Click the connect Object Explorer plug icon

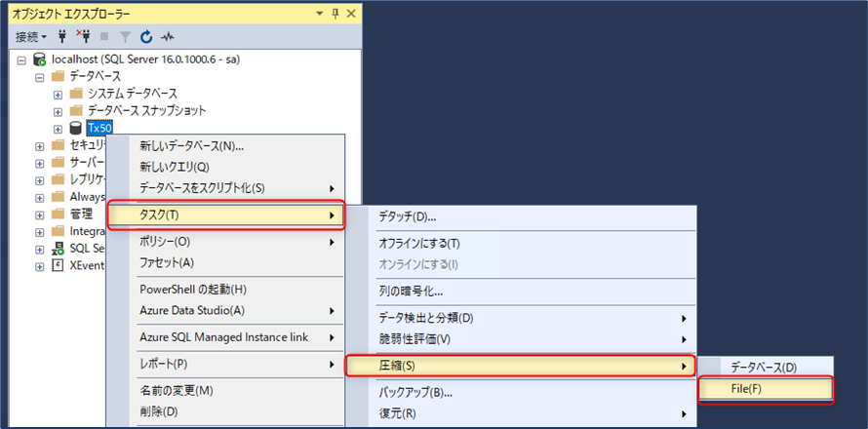coord(62,37)
